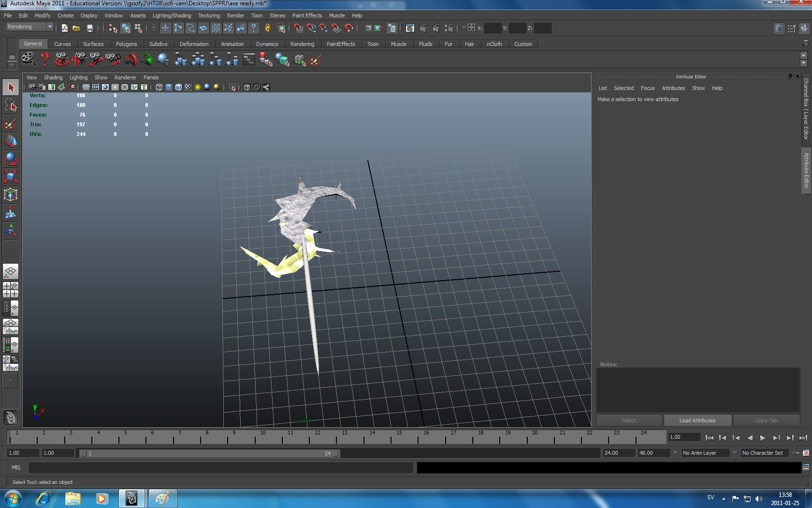Activate the Scale tool
Screen dimensions: 812x508
(x=11, y=177)
